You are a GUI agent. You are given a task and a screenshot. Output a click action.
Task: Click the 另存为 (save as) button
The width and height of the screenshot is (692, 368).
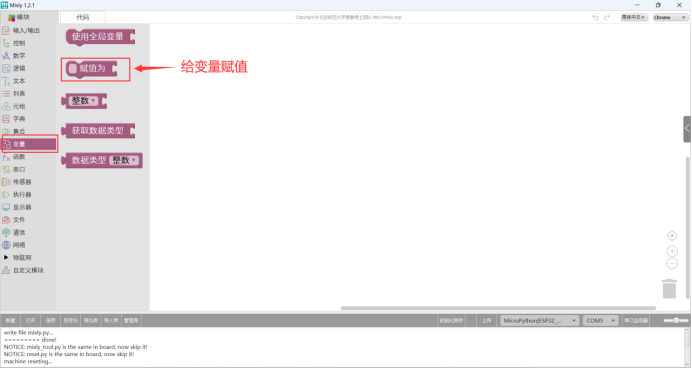[x=71, y=321]
